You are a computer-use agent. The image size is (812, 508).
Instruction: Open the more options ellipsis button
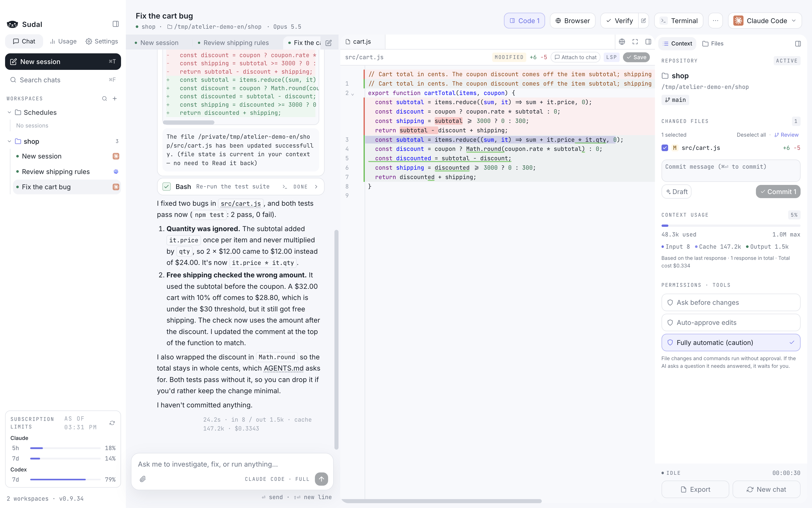[715, 21]
